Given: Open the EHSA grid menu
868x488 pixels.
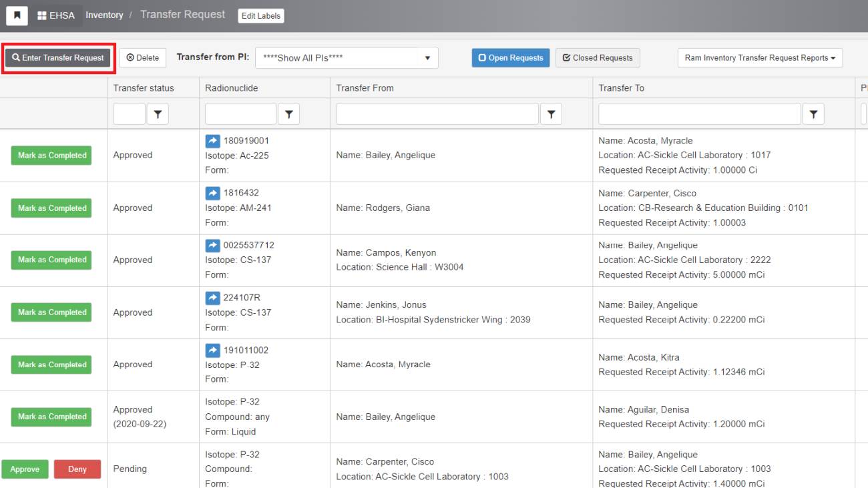Looking at the screenshot, I should 56,15.
